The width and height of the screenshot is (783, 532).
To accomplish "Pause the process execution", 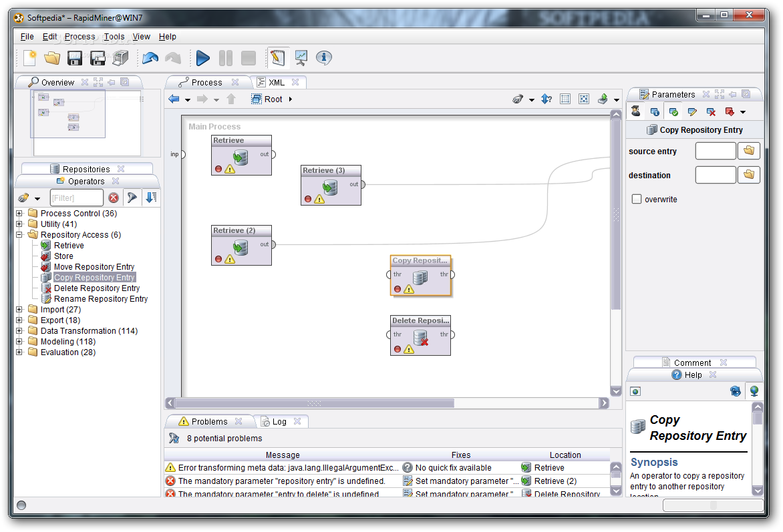I will (x=226, y=58).
